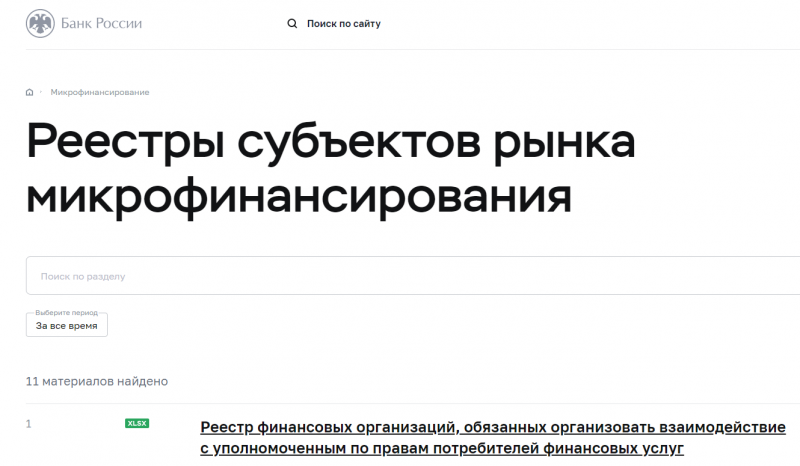Go to home via breadcrumb house icon

pos(30,92)
